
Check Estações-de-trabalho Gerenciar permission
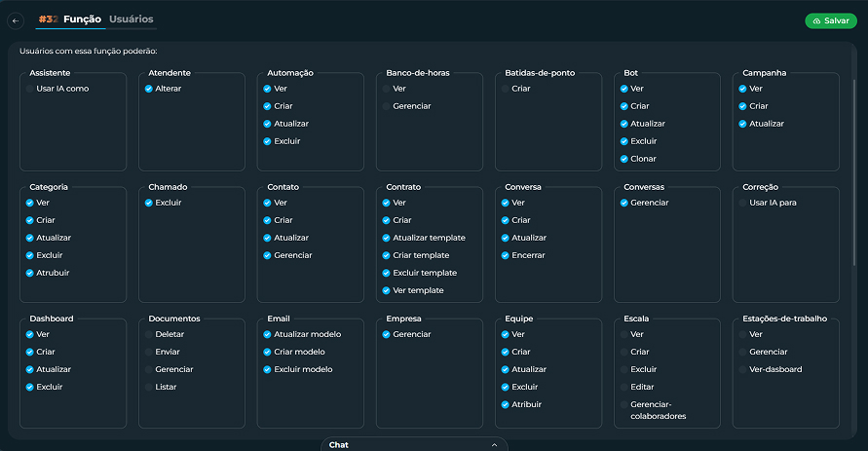[743, 352]
